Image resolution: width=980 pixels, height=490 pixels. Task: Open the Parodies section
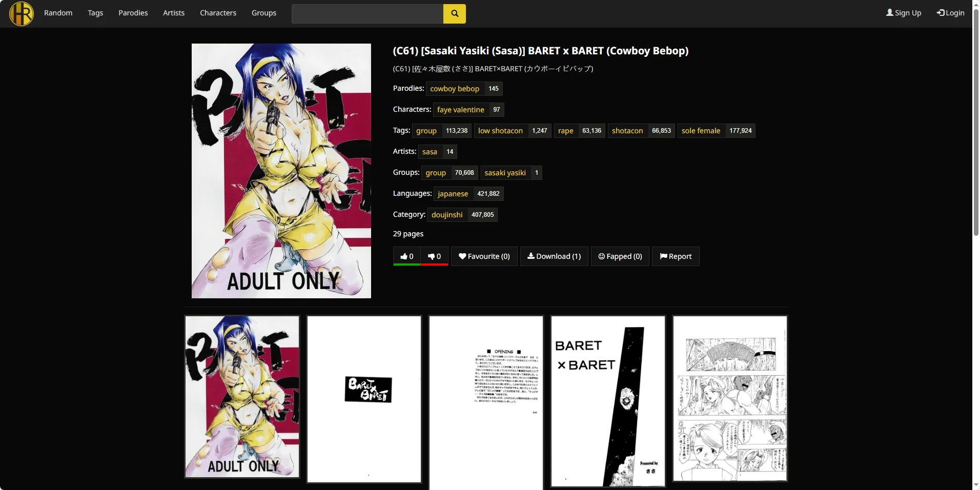(x=133, y=13)
